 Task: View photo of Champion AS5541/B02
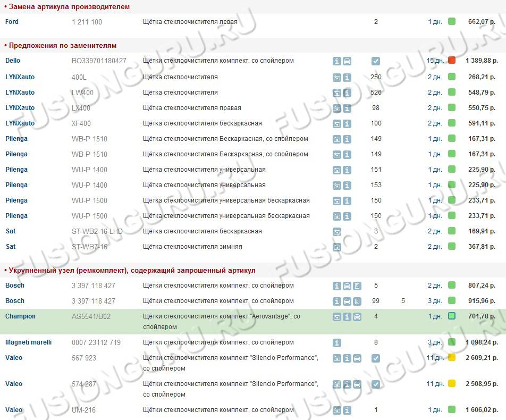(336, 317)
